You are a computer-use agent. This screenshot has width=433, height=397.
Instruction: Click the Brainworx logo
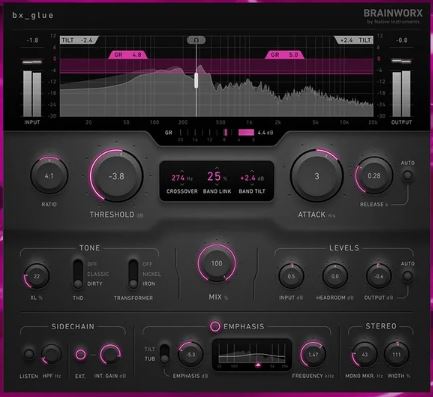(x=393, y=16)
